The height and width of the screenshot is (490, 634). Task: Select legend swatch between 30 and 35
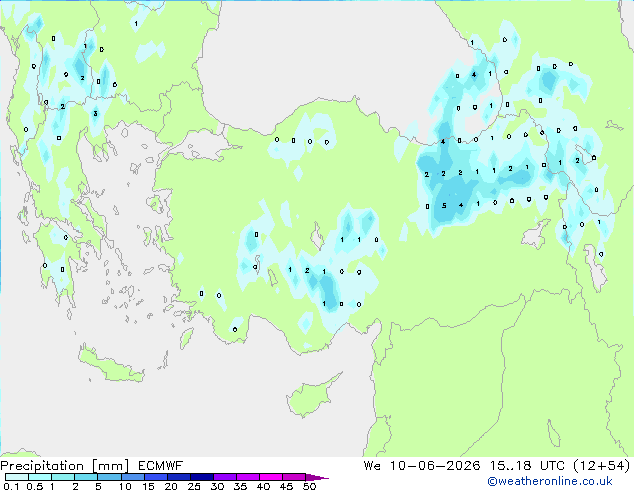[224, 477]
